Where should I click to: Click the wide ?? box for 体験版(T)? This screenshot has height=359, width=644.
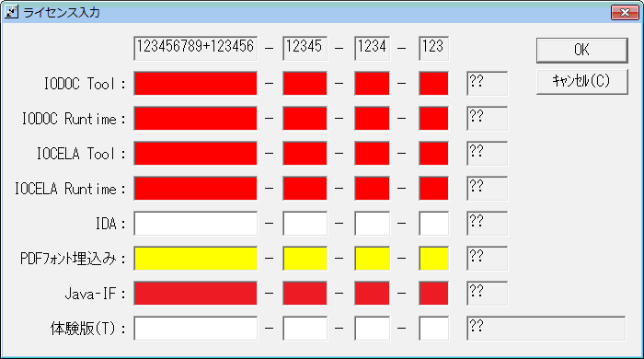546,329
